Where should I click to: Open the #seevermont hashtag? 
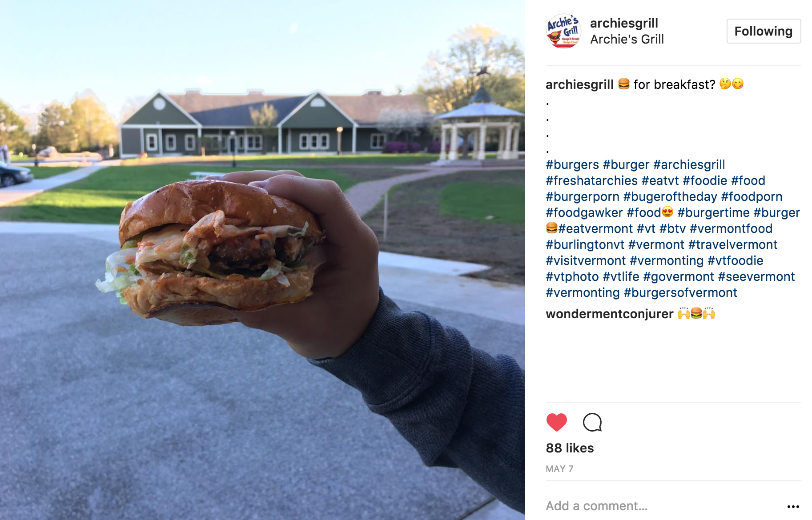(756, 276)
